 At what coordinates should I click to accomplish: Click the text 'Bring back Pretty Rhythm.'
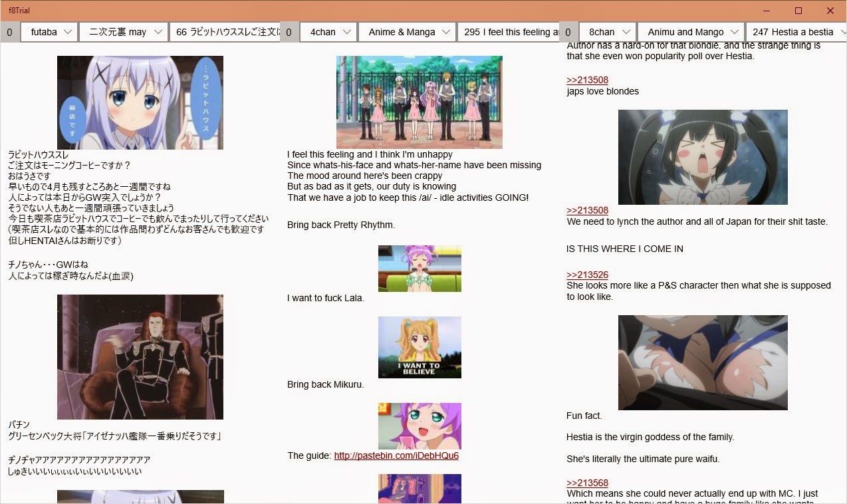[x=341, y=225]
